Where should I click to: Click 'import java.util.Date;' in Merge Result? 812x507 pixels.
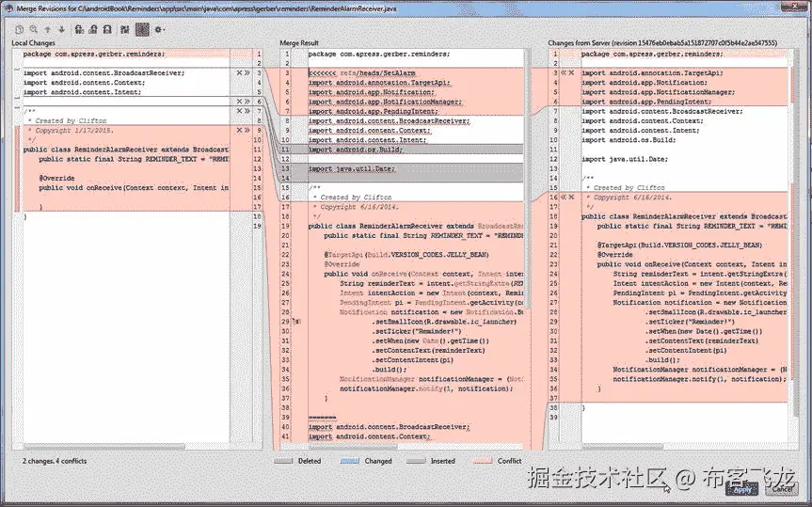click(x=352, y=168)
